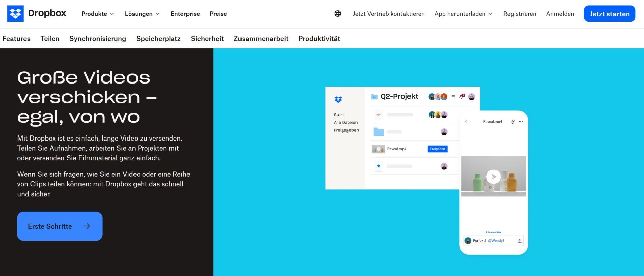The image size is (644, 276).
Task: Click the Dropbox logo icon
Action: (x=15, y=14)
